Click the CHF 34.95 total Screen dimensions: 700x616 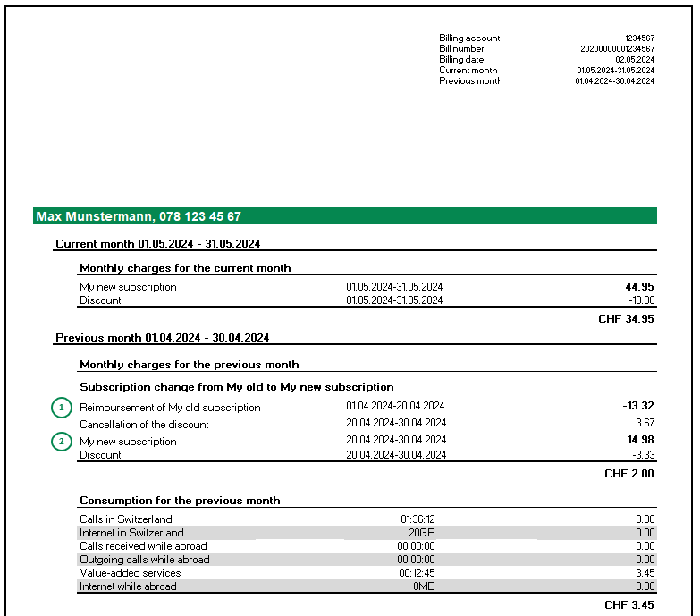pos(626,318)
